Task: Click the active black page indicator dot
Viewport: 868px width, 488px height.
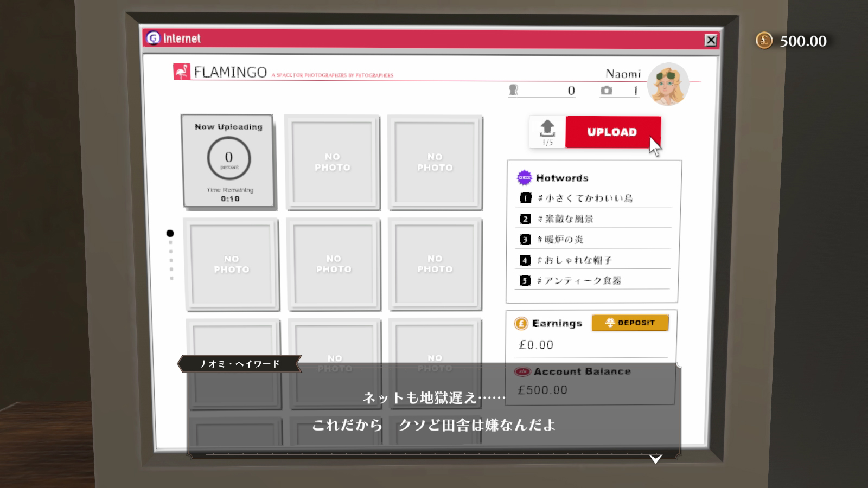Action: pos(170,233)
